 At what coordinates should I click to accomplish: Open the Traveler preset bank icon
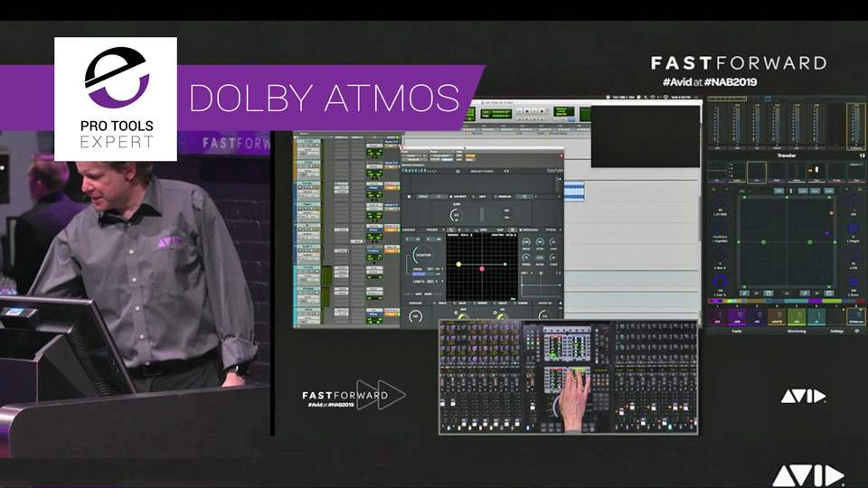458,171
